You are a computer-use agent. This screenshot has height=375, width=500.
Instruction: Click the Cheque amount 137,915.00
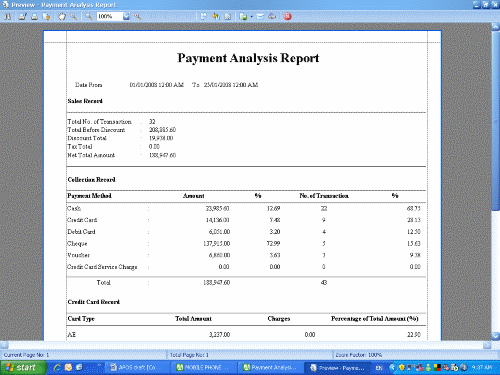(217, 244)
